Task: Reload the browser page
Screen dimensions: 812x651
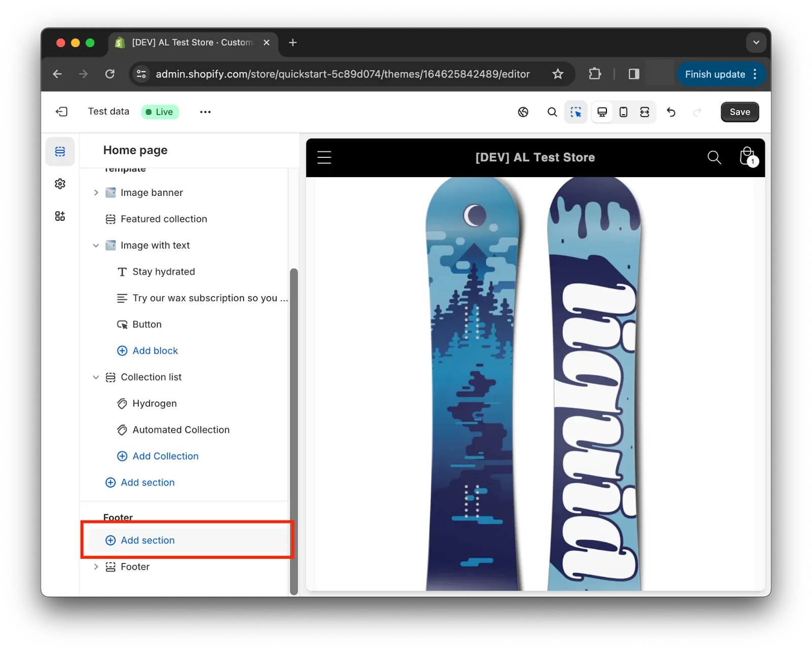Action: coord(110,74)
